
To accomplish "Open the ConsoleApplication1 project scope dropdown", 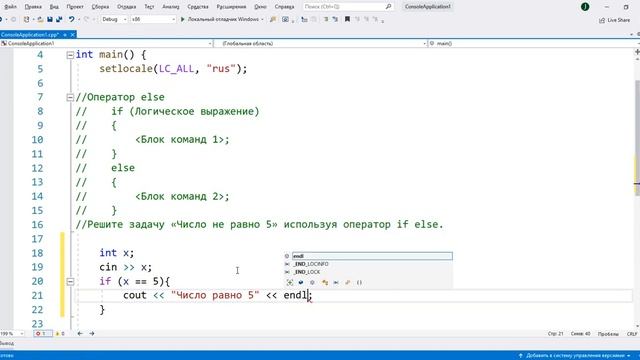I will coord(106,43).
